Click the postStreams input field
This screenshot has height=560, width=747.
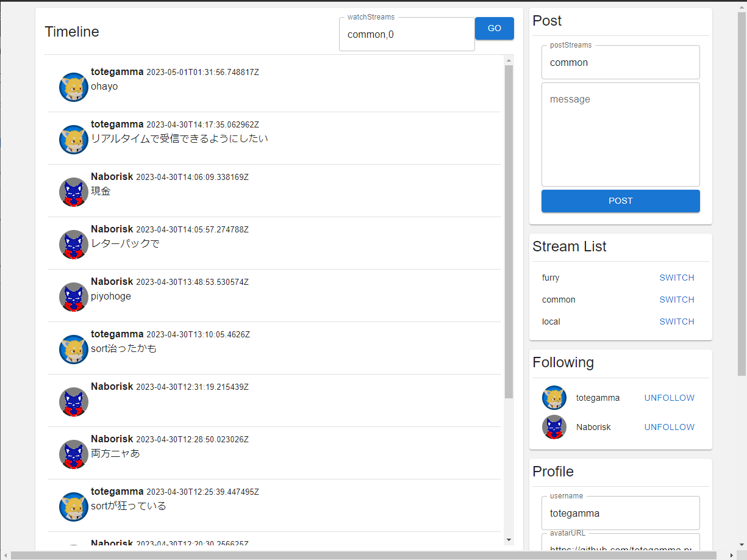click(620, 63)
